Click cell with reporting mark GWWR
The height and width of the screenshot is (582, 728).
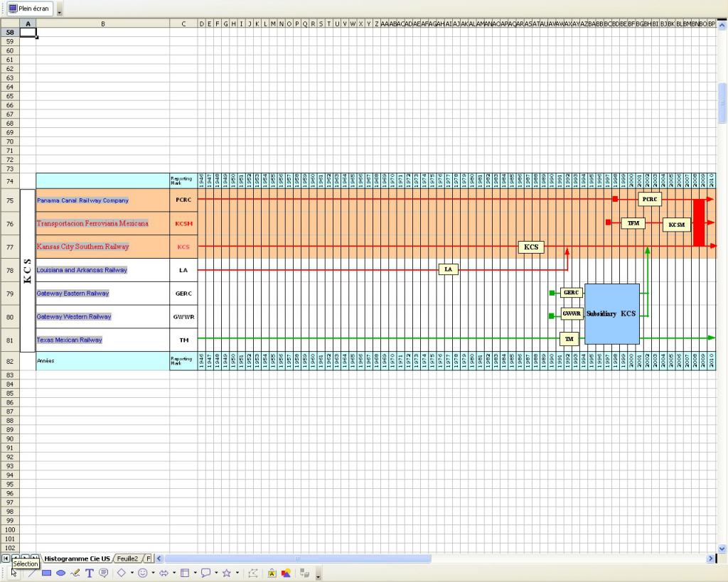point(183,316)
